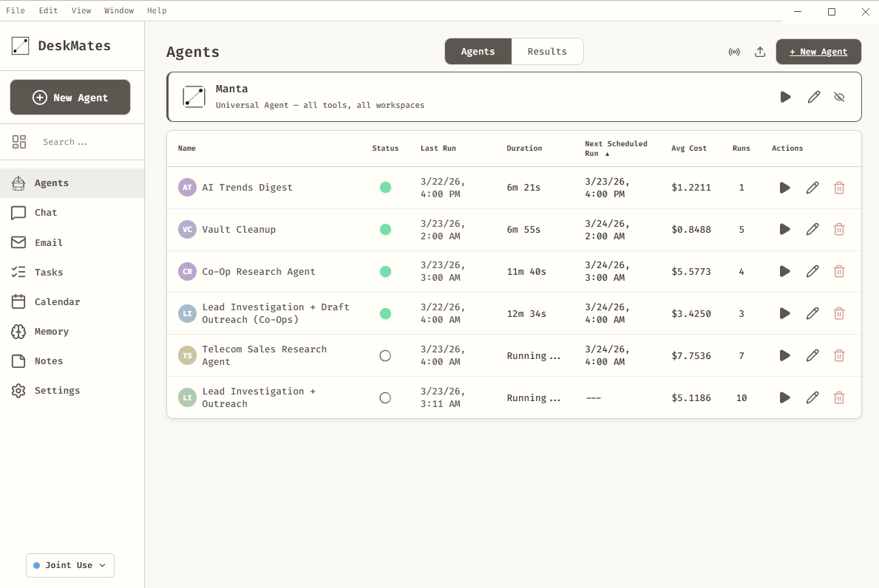Click the Name column header
879x588 pixels.
click(187, 148)
